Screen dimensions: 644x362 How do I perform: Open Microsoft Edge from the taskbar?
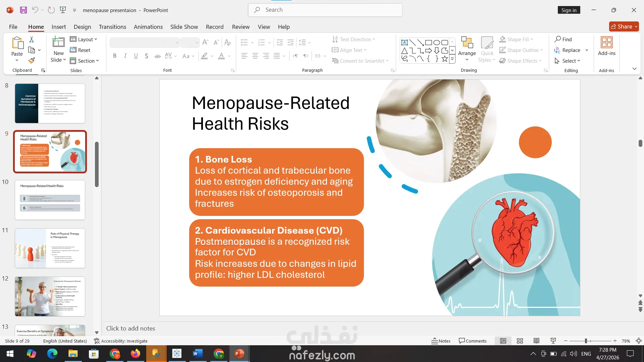coord(52,354)
